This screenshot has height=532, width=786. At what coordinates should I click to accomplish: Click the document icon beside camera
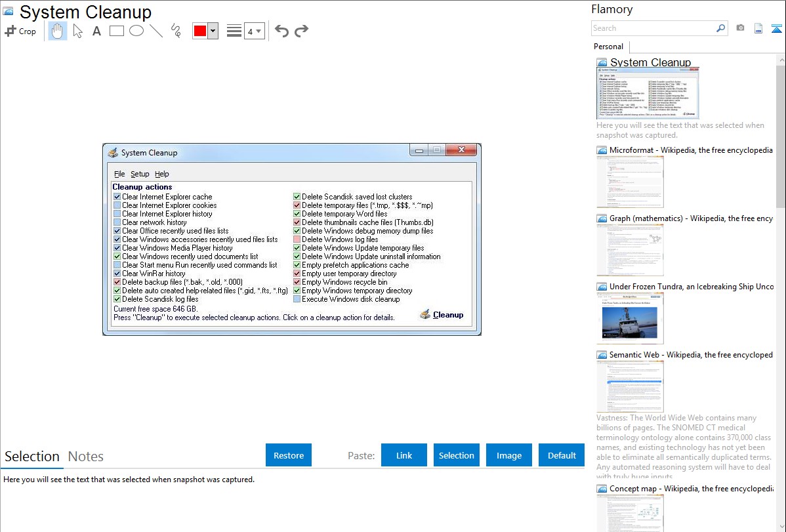[x=758, y=28]
